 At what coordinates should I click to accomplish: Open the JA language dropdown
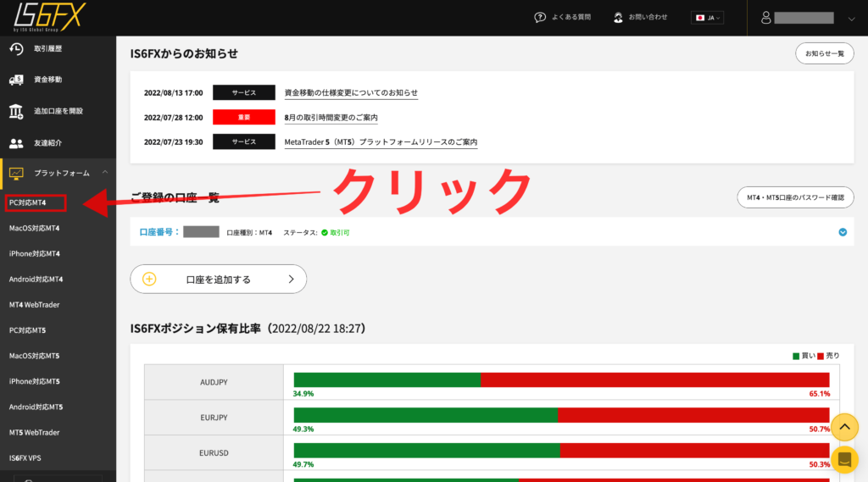click(708, 18)
